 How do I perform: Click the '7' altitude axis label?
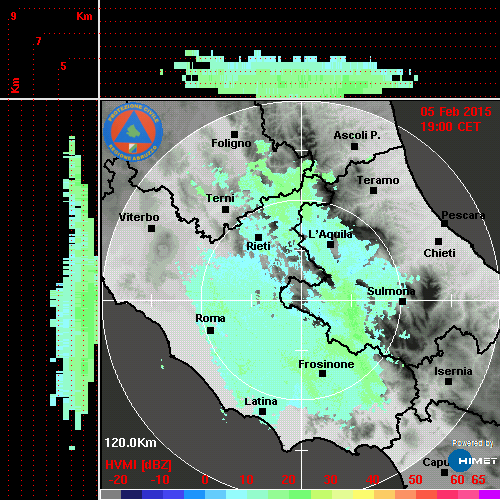39,41
